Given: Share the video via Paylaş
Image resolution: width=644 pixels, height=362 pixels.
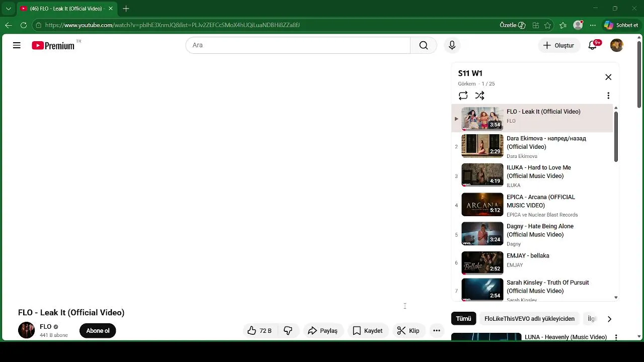Looking at the screenshot, I should click(323, 331).
